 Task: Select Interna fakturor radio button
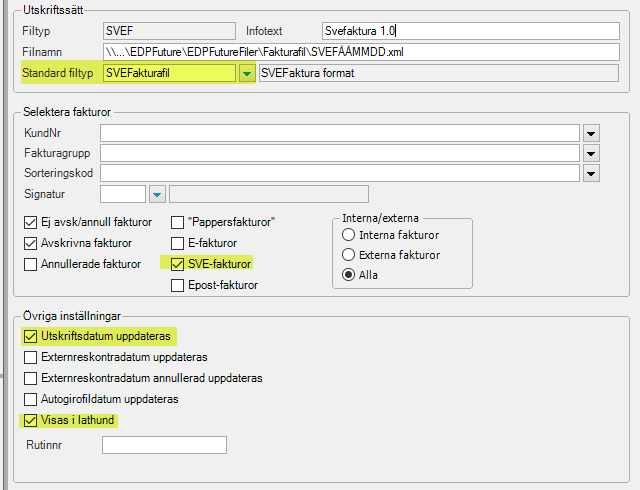coord(348,235)
